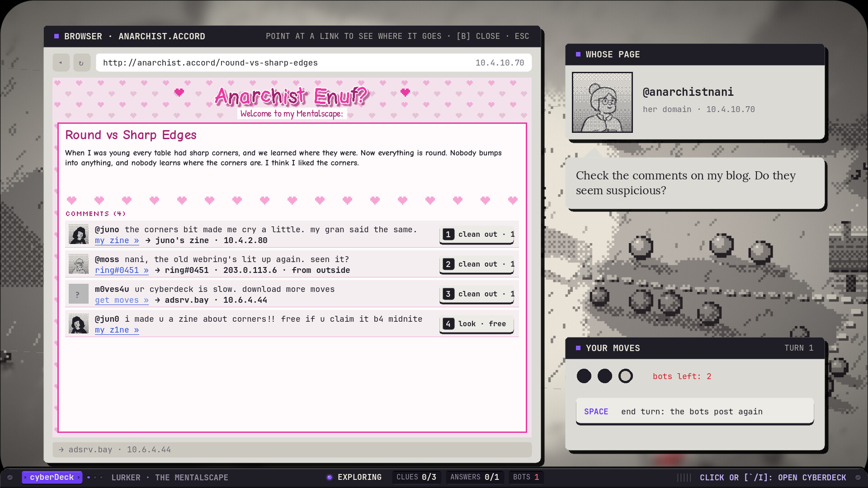Click the 'ANSWERS 0/1' status indicator
The width and height of the screenshot is (868, 488).
pyautogui.click(x=475, y=477)
